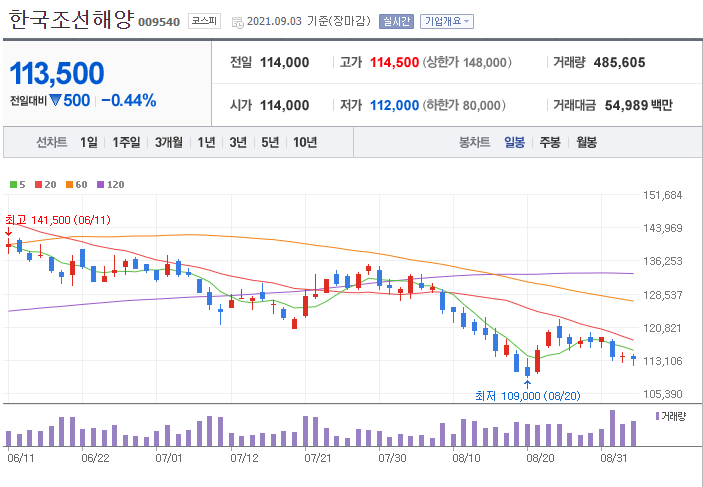Click y-axis label 128,537

coord(663,295)
